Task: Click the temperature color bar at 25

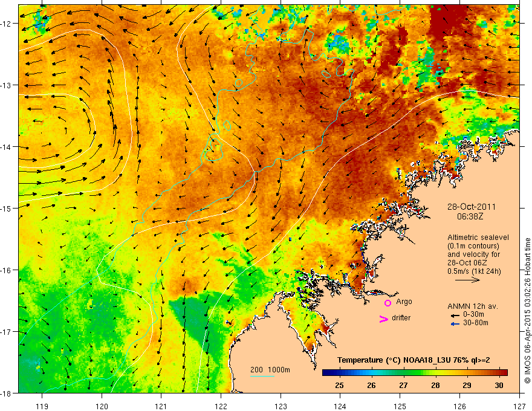Action: coord(339,372)
